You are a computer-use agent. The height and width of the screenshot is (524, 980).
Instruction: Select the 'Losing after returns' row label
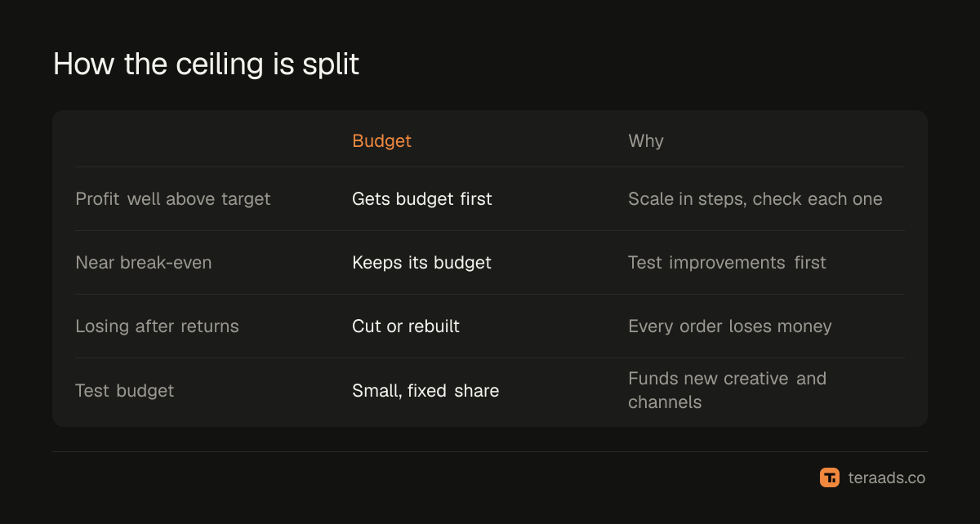157,326
